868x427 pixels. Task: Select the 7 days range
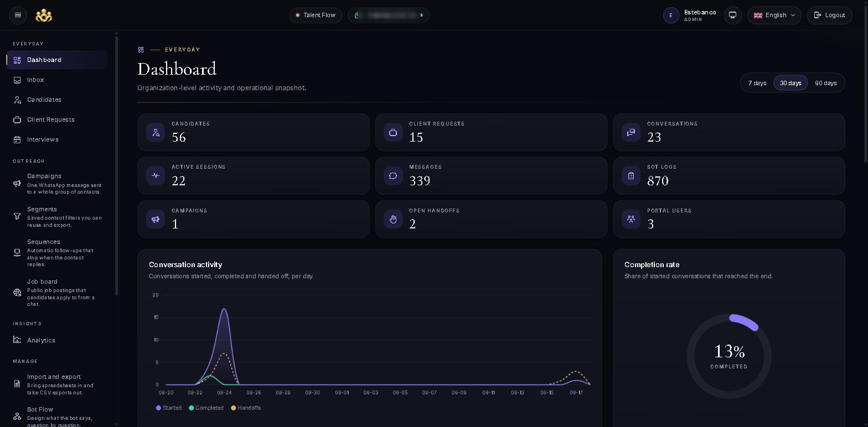(757, 83)
